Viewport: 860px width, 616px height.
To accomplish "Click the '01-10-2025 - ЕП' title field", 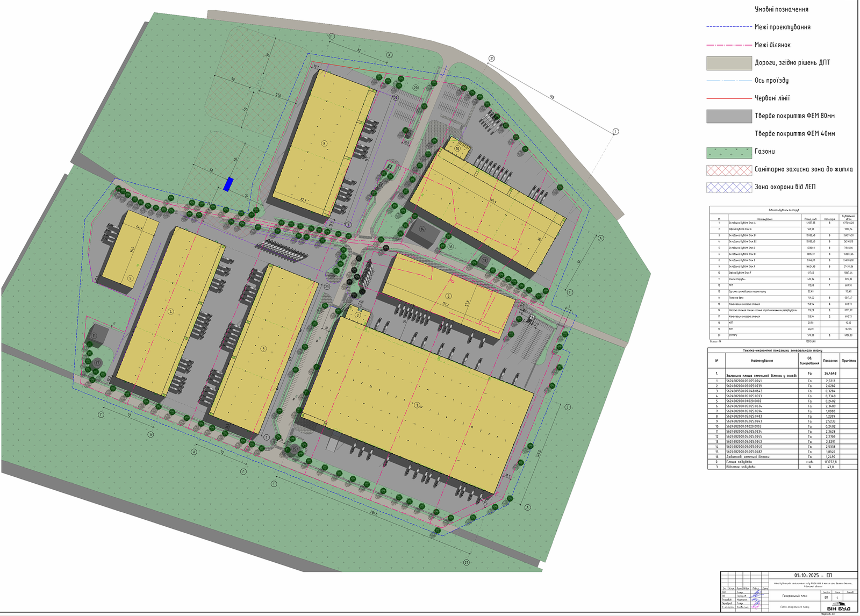I will click(x=813, y=575).
